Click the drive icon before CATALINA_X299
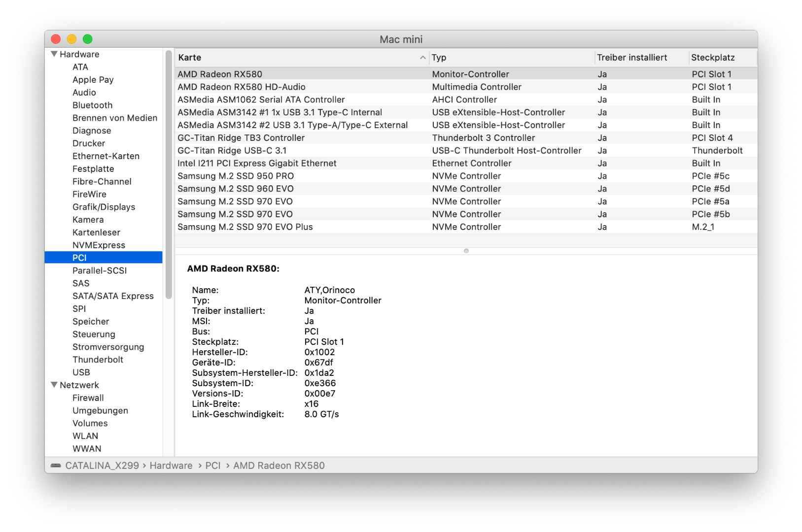 pyautogui.click(x=56, y=465)
